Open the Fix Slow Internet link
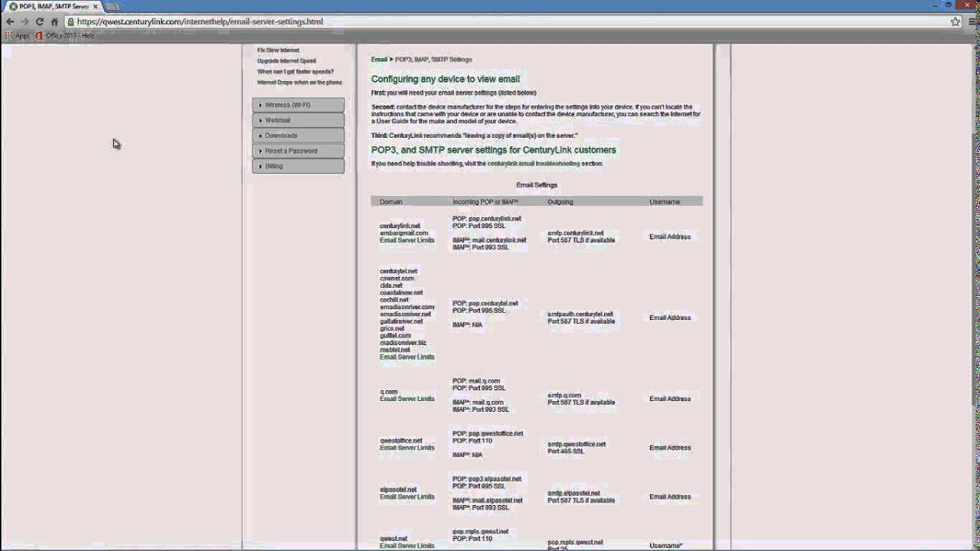 pos(278,50)
